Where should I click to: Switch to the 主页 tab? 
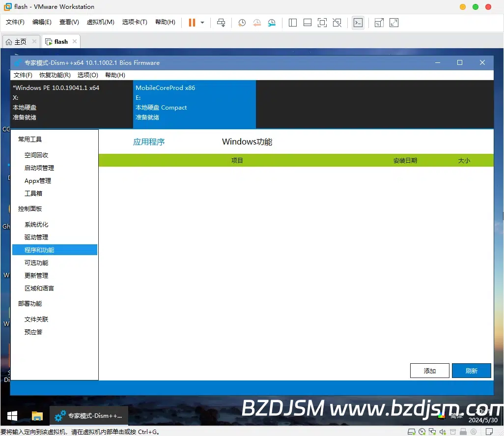21,42
